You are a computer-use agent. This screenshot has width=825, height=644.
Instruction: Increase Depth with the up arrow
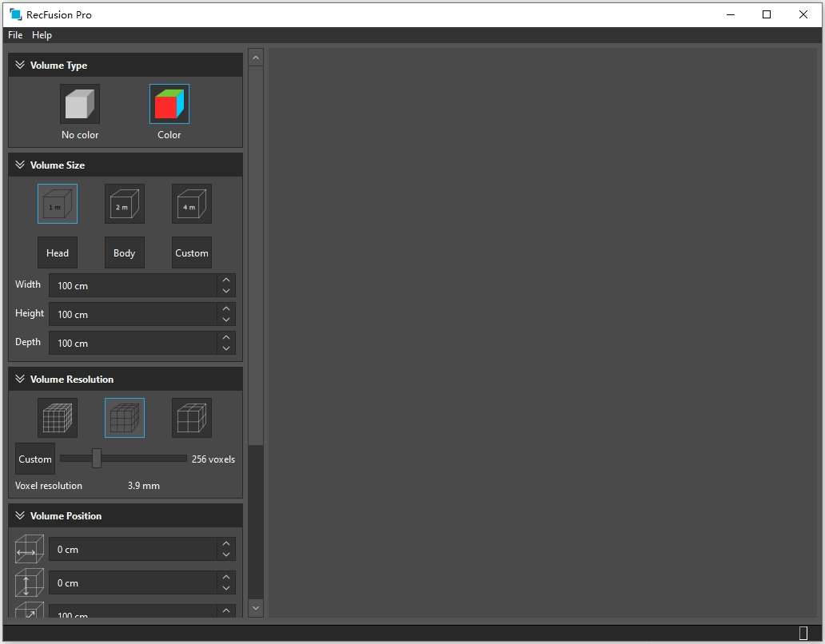click(x=226, y=337)
